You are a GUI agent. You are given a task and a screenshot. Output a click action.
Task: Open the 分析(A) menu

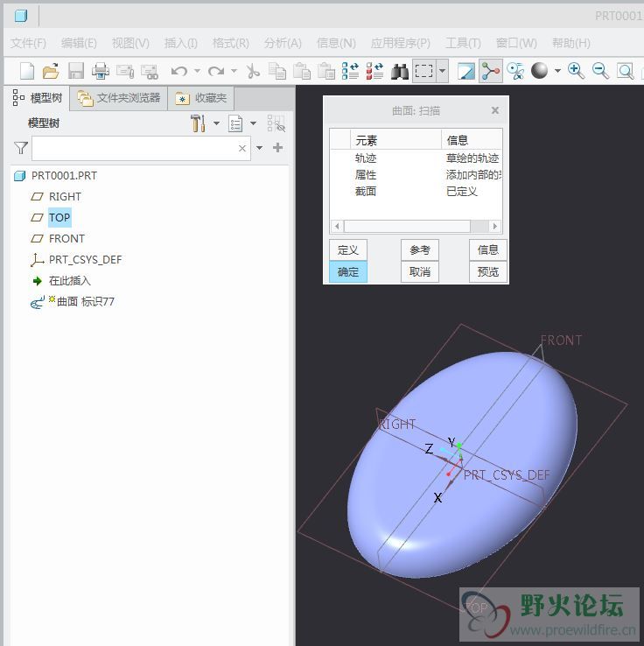coord(283,43)
